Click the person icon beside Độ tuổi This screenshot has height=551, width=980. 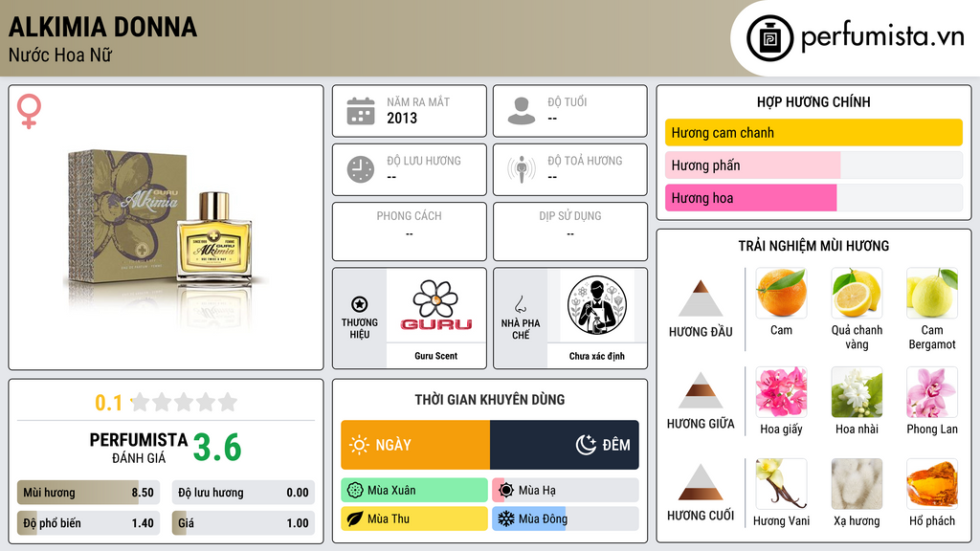coord(522,111)
